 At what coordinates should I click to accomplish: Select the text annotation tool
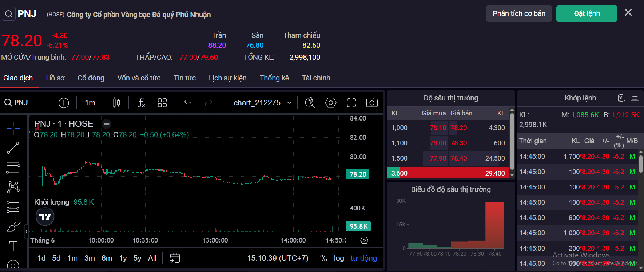coord(13,246)
